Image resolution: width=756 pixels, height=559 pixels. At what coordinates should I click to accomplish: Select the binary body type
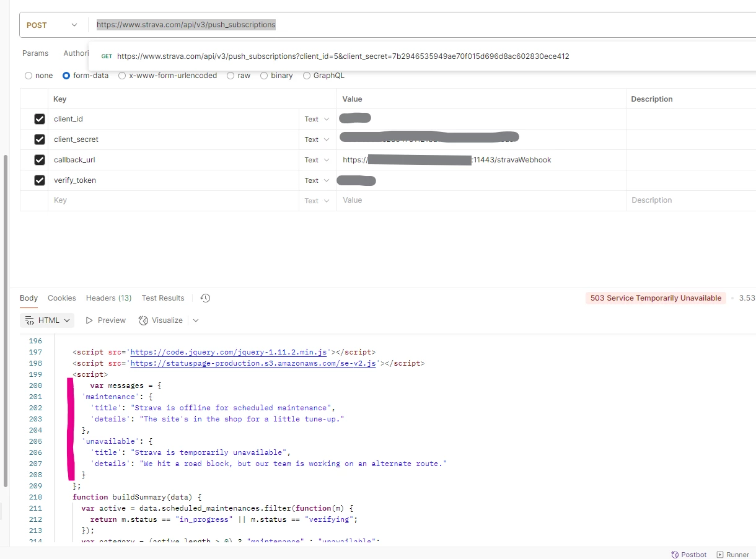point(276,76)
